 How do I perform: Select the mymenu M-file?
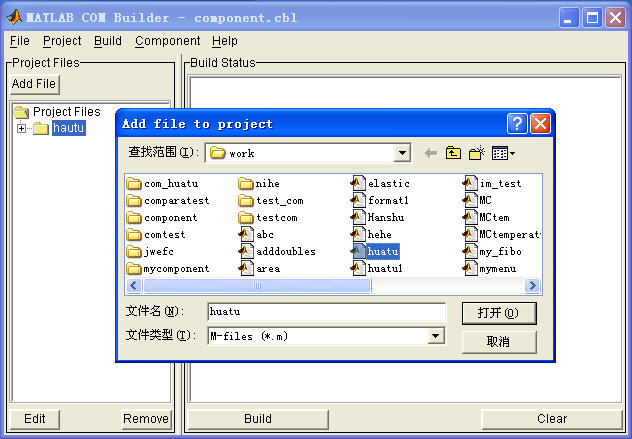point(489,268)
